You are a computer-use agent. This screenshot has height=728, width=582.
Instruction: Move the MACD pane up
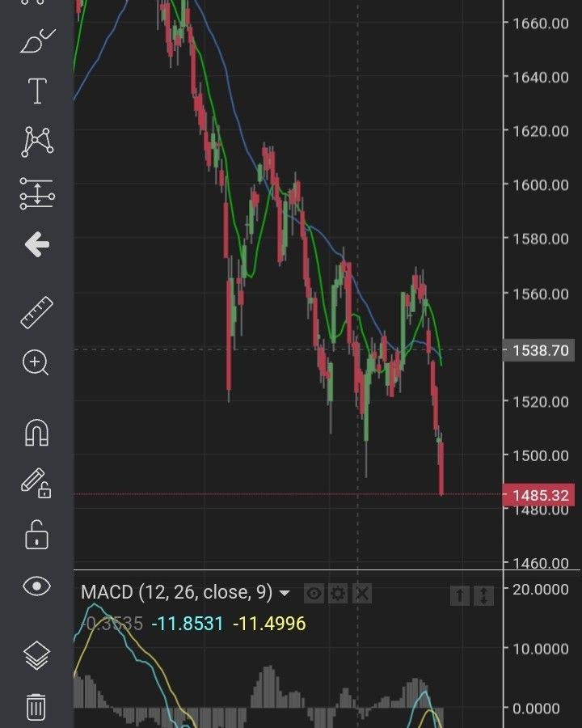pyautogui.click(x=459, y=596)
